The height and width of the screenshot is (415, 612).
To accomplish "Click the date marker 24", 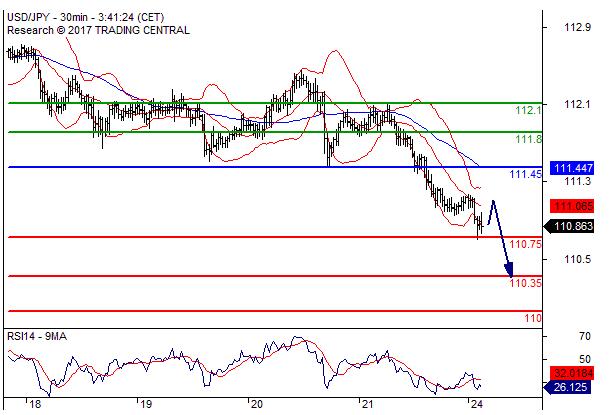I will click(x=477, y=404).
